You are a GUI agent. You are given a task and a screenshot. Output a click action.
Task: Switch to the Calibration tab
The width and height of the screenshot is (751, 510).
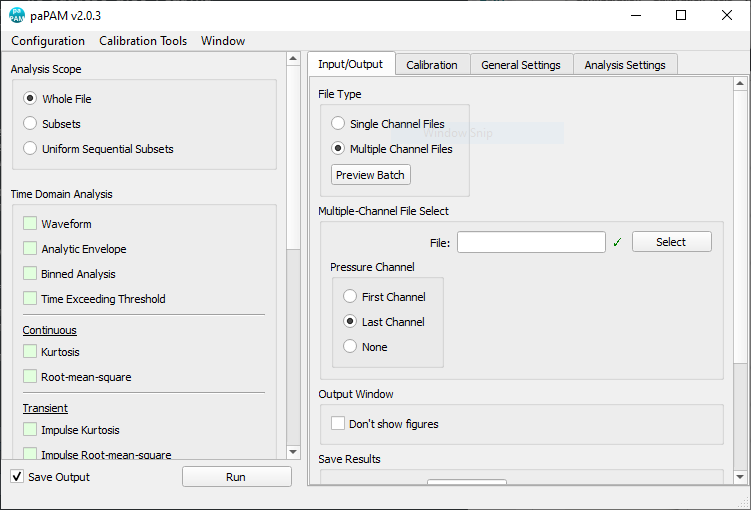point(432,65)
